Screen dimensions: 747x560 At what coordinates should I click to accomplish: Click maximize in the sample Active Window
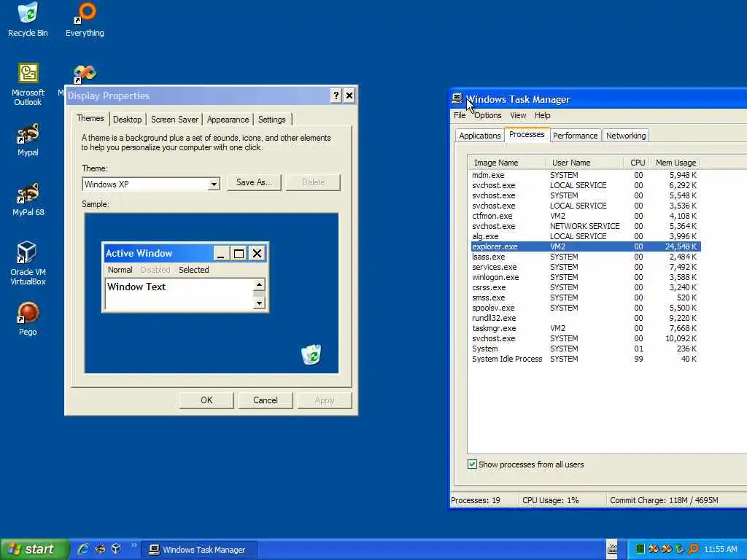pos(239,253)
